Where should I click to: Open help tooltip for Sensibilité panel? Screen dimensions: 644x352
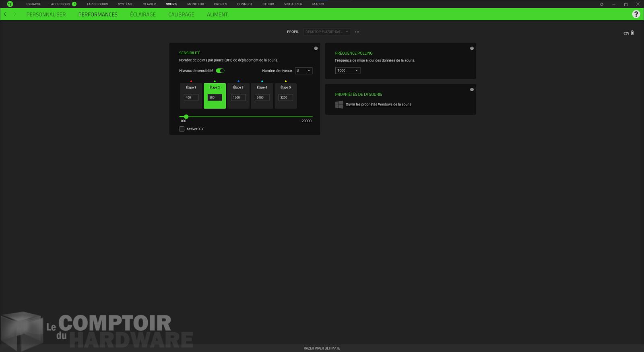click(x=316, y=48)
